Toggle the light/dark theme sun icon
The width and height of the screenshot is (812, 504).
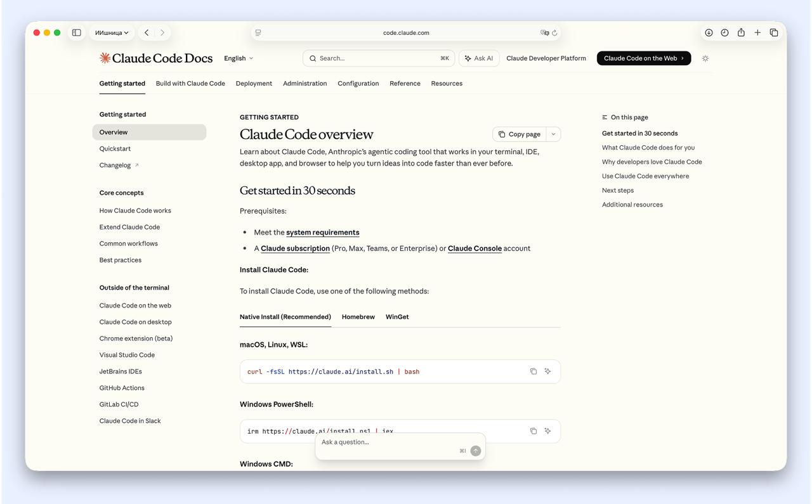705,58
